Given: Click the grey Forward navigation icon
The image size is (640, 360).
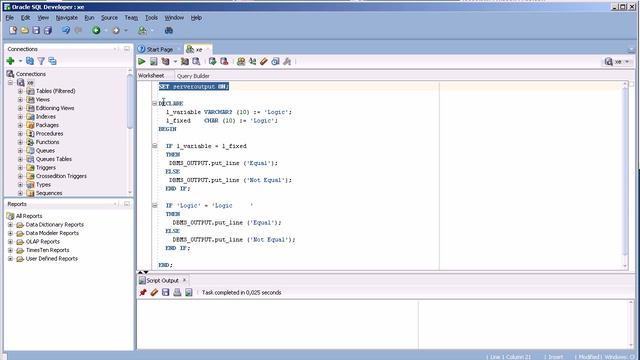Looking at the screenshot, I should click(116, 30).
